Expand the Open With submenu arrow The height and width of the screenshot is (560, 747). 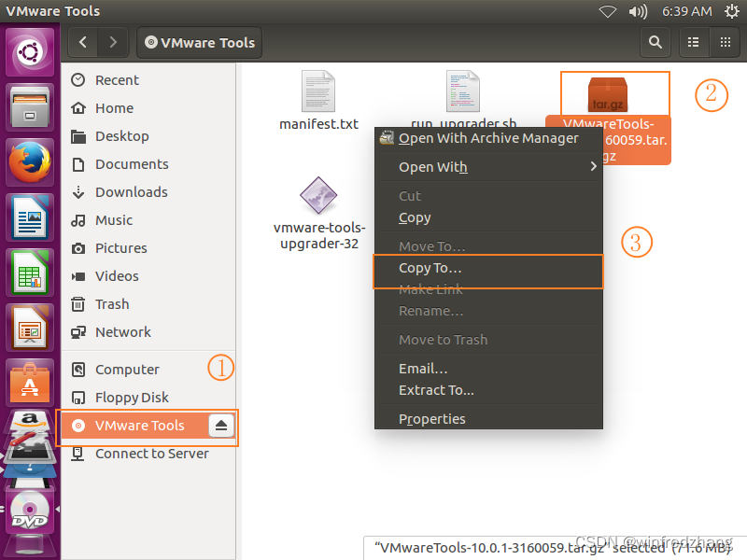(593, 166)
